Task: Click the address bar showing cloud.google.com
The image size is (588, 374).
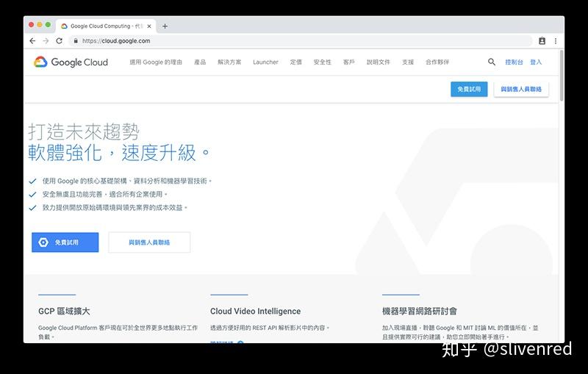Action: (300, 41)
